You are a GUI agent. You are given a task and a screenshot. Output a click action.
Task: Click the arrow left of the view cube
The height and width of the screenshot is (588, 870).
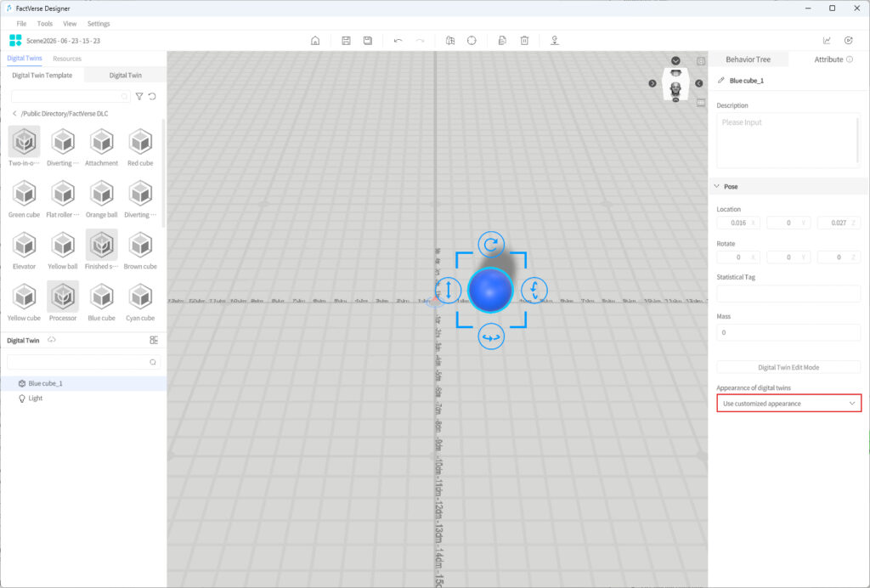pyautogui.click(x=652, y=83)
